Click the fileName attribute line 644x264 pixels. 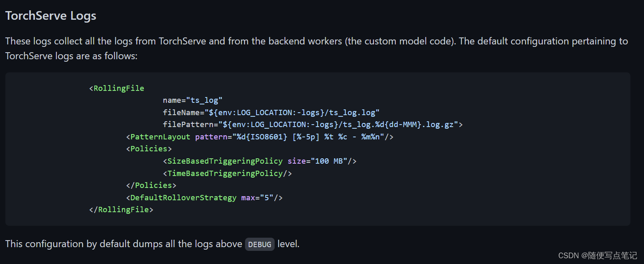coord(271,112)
